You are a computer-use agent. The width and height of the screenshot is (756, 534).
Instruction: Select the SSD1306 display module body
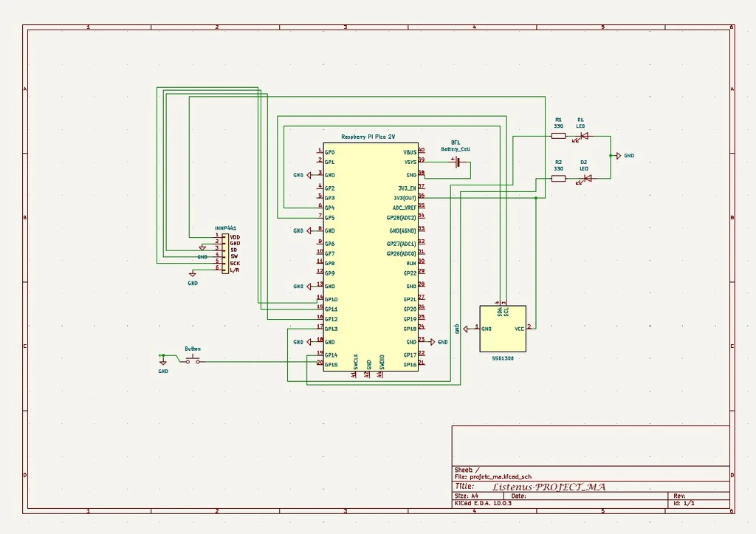point(503,329)
